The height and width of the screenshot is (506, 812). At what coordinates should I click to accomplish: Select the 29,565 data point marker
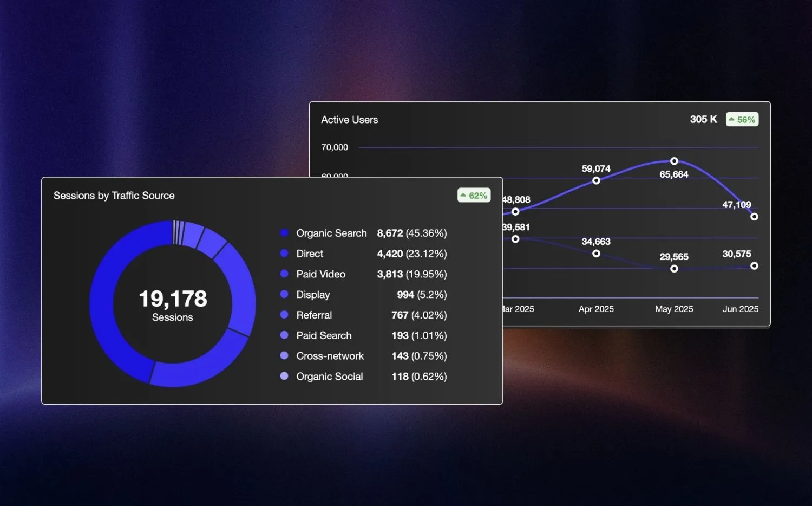click(674, 269)
